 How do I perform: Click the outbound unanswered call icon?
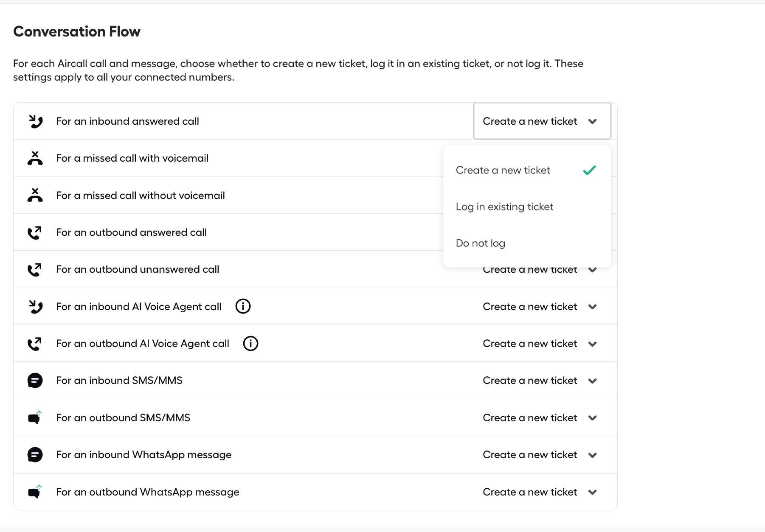(x=35, y=269)
